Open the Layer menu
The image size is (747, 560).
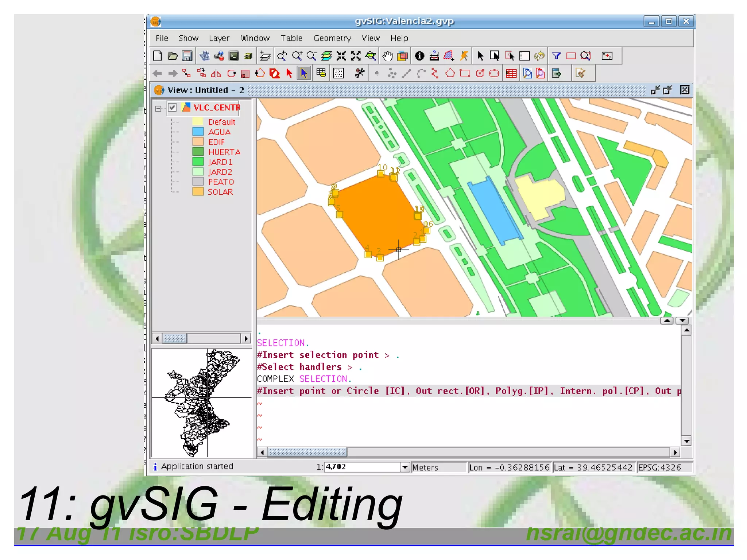tap(219, 38)
